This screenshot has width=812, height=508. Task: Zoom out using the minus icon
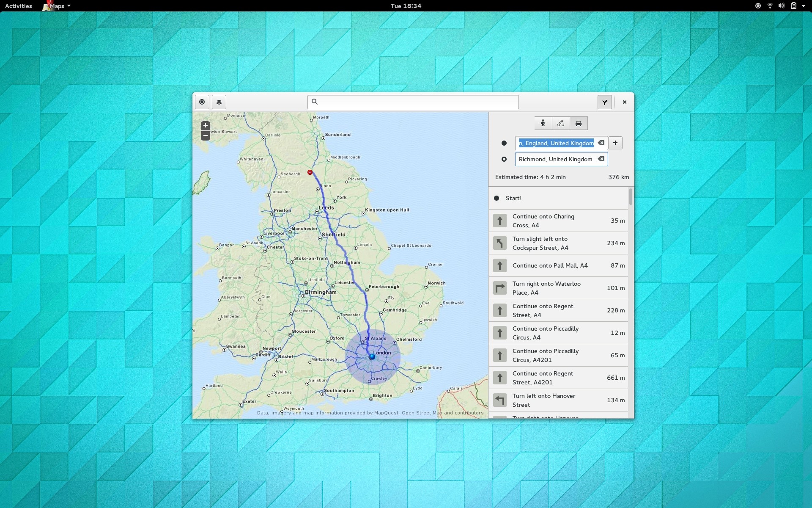[x=206, y=136]
